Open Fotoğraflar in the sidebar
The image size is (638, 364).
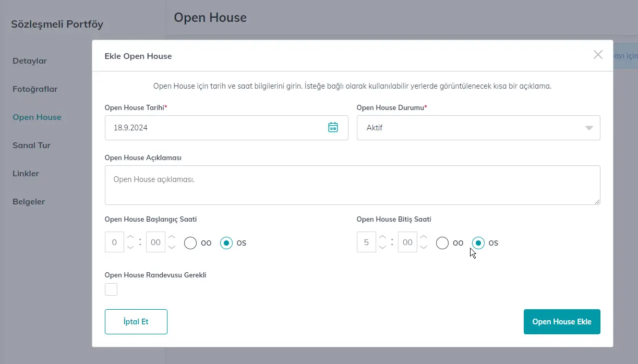click(35, 89)
